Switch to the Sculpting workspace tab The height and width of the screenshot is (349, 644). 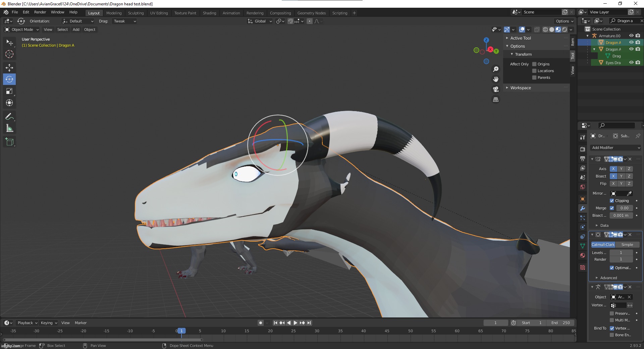pyautogui.click(x=136, y=13)
